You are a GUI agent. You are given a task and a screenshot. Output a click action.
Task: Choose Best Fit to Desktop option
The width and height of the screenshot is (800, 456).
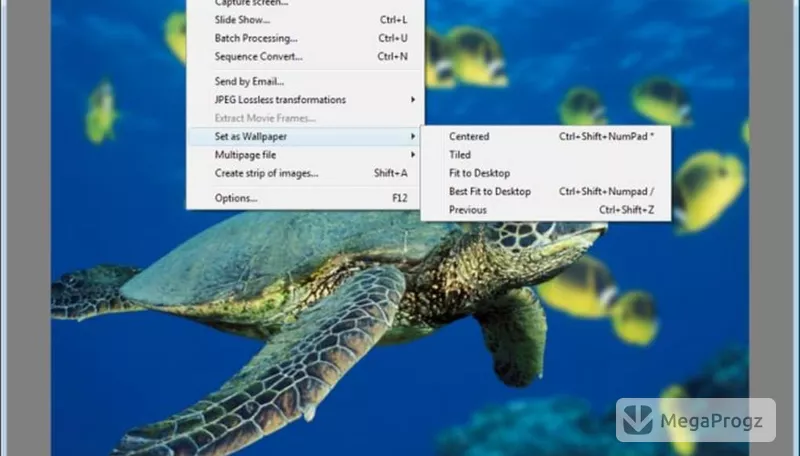coord(545,191)
